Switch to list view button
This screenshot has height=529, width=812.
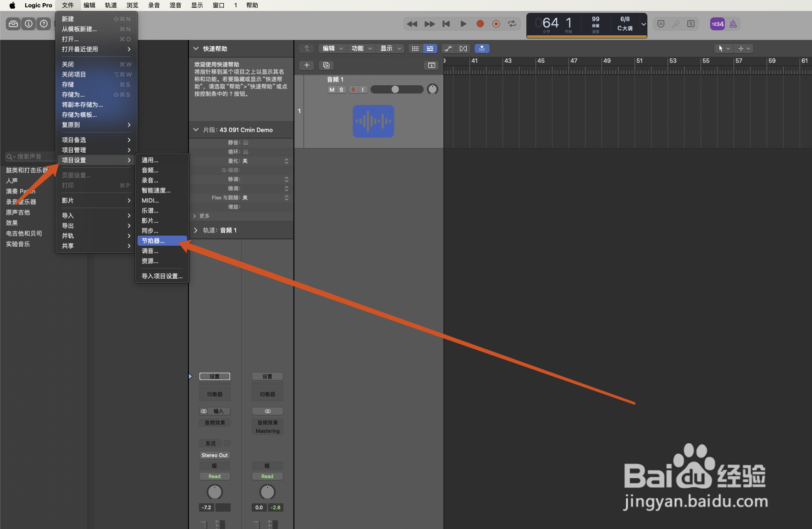pyautogui.click(x=430, y=49)
